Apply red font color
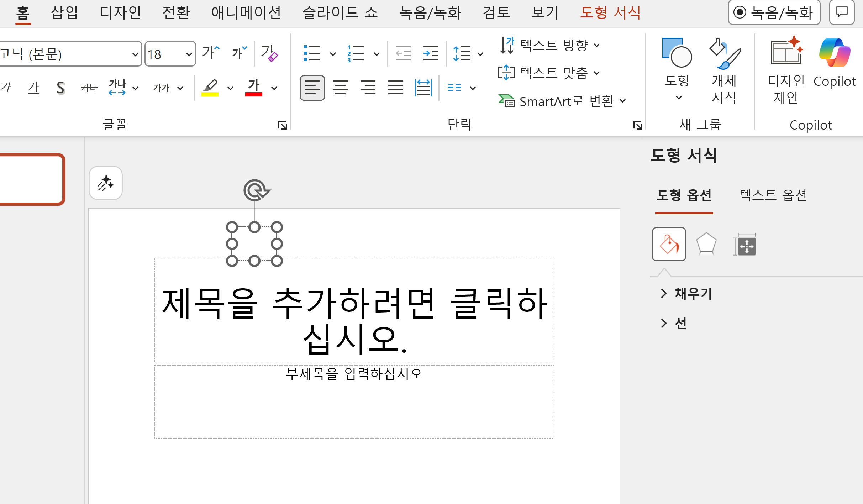The image size is (863, 504). point(254,88)
